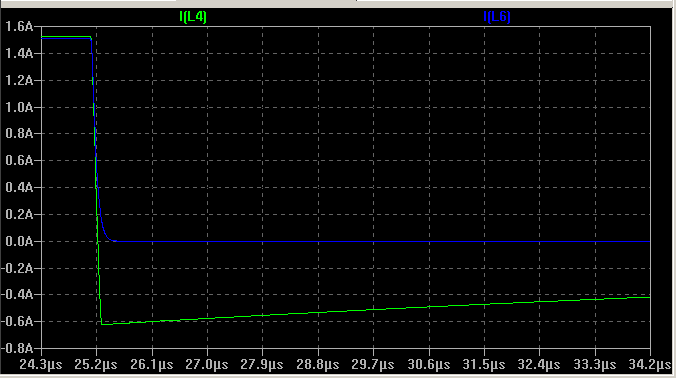676x378 pixels.
Task: Click the 30.6µs time axis label
Action: (x=429, y=365)
